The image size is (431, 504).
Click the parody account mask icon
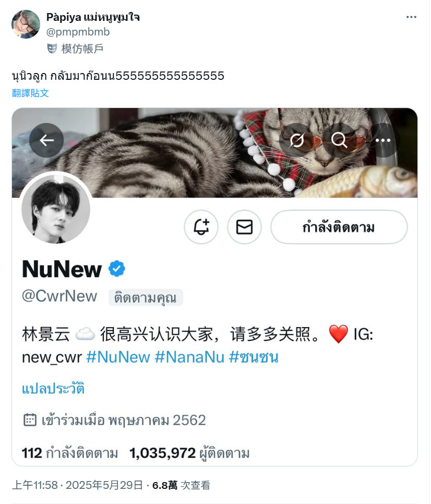click(52, 49)
